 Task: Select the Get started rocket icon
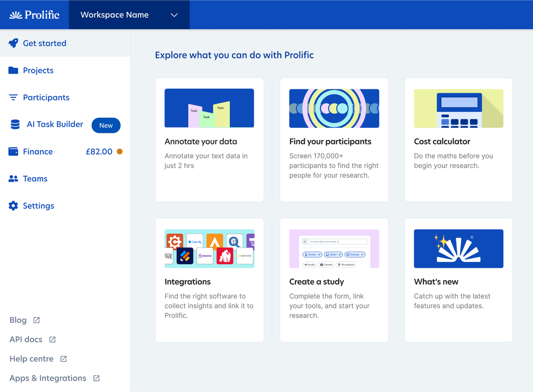coord(13,43)
